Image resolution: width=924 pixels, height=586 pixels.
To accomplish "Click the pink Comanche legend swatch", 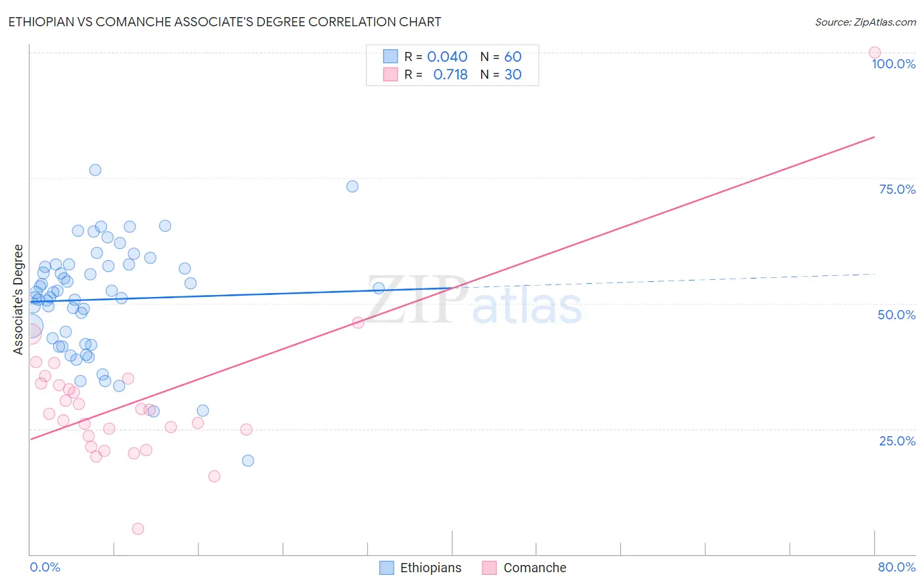I will (490, 568).
